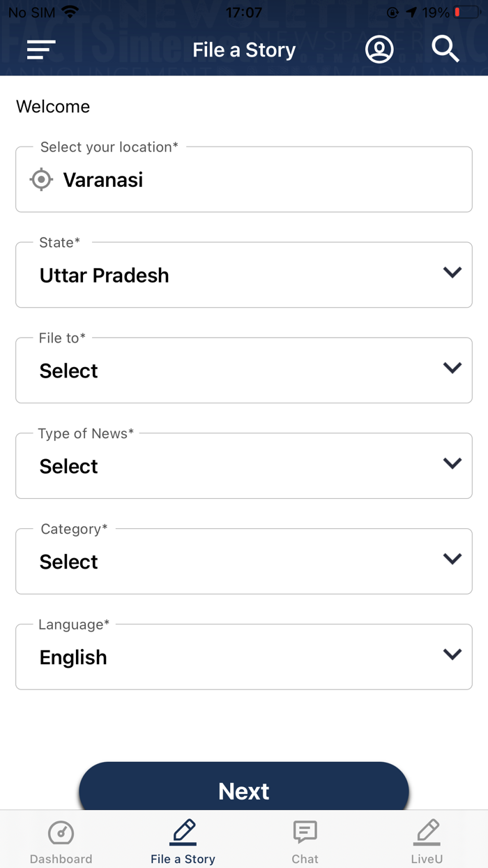The height and width of the screenshot is (868, 488).
Task: Tap the search magnifier icon
Action: coord(445,50)
